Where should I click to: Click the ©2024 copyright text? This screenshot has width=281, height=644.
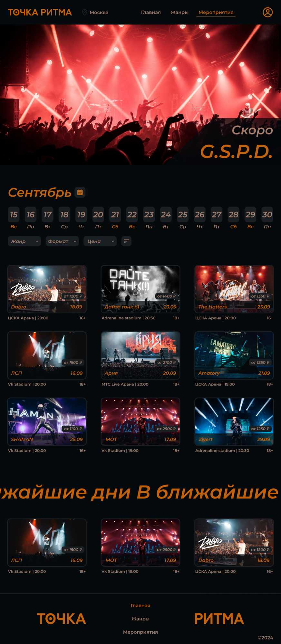tap(265, 638)
